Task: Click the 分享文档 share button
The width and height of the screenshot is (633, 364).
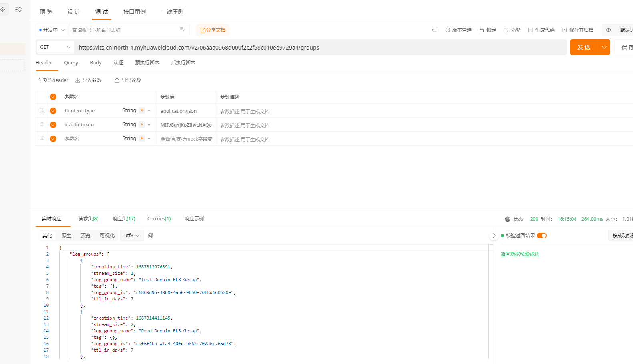Action: coord(213,30)
